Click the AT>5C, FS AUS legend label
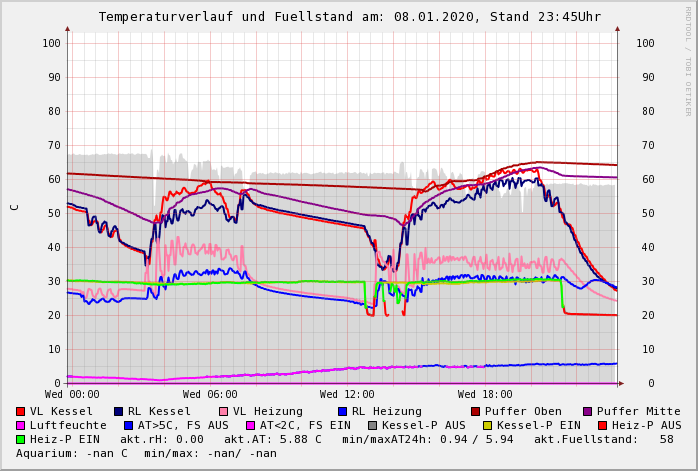 click(x=183, y=425)
